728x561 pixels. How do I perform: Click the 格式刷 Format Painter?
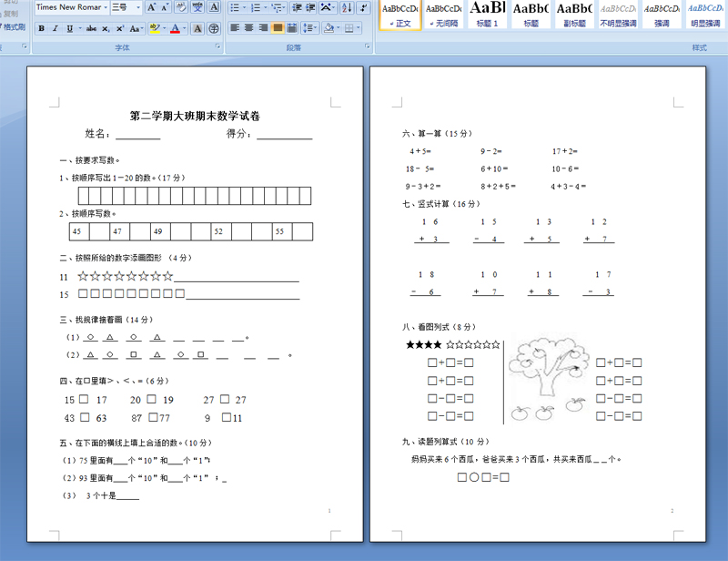[x=13, y=27]
